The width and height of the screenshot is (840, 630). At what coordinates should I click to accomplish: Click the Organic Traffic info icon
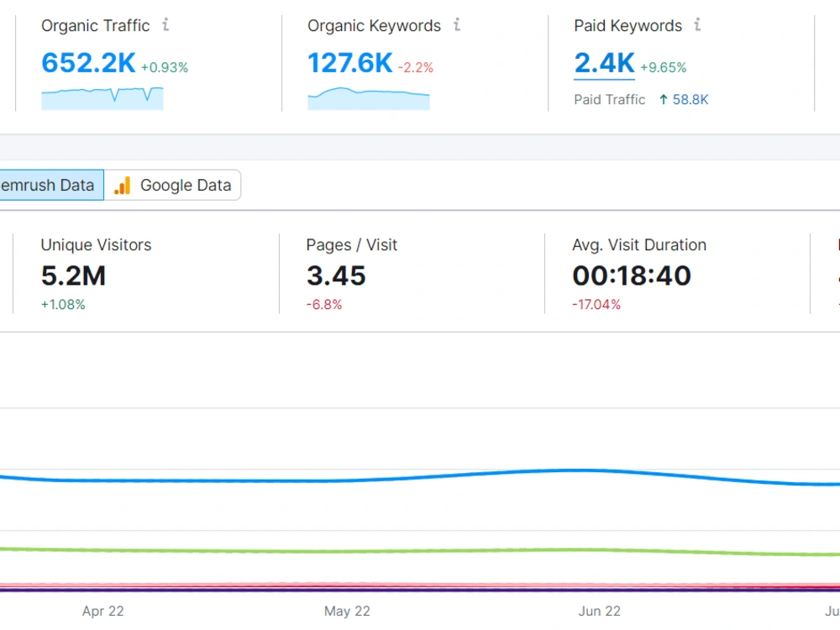click(x=166, y=24)
